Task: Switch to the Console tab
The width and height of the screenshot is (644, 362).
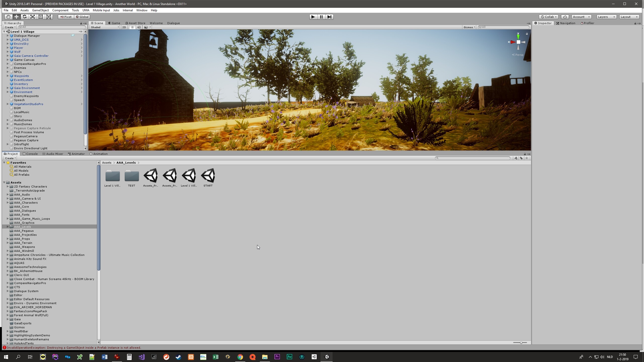Action: click(30, 154)
